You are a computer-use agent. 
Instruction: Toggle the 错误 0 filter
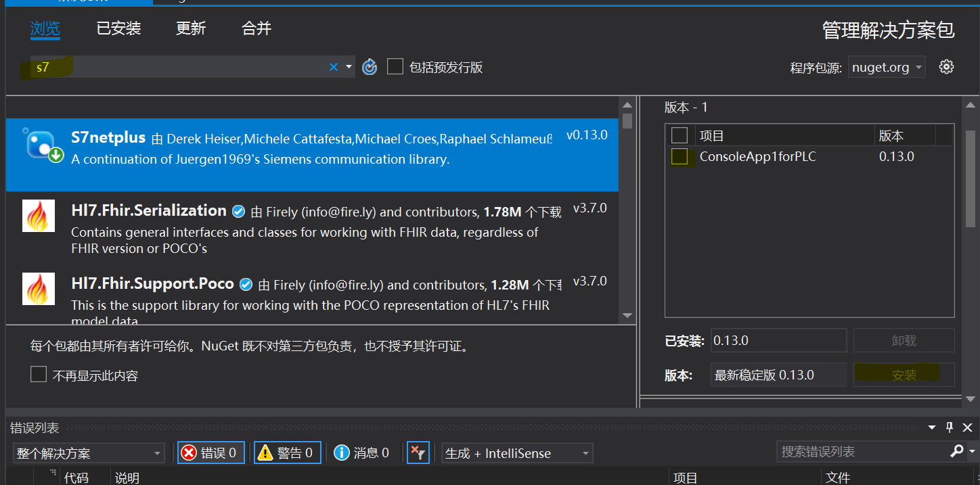click(x=211, y=453)
